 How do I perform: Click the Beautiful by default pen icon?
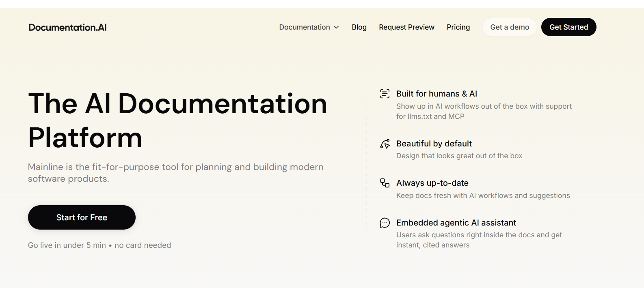tap(385, 144)
